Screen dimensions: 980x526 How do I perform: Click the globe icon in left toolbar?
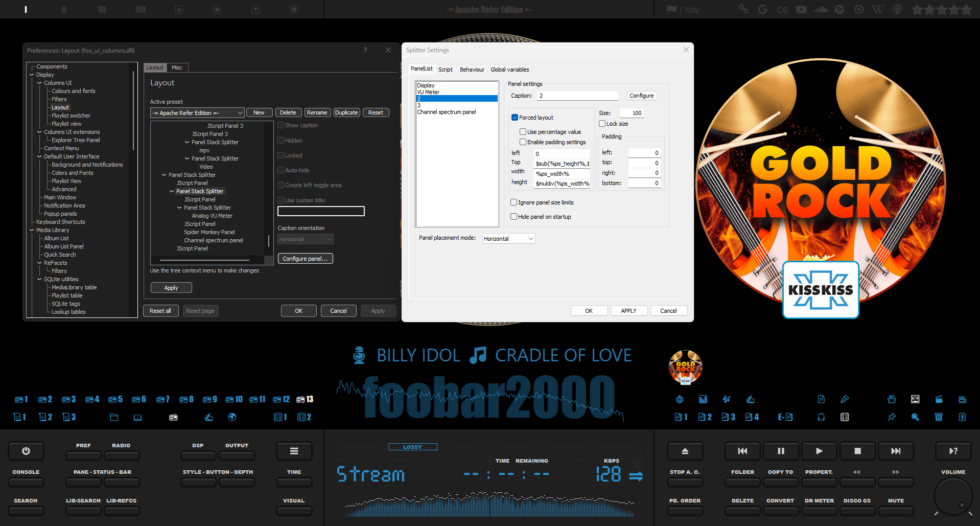[x=232, y=417]
